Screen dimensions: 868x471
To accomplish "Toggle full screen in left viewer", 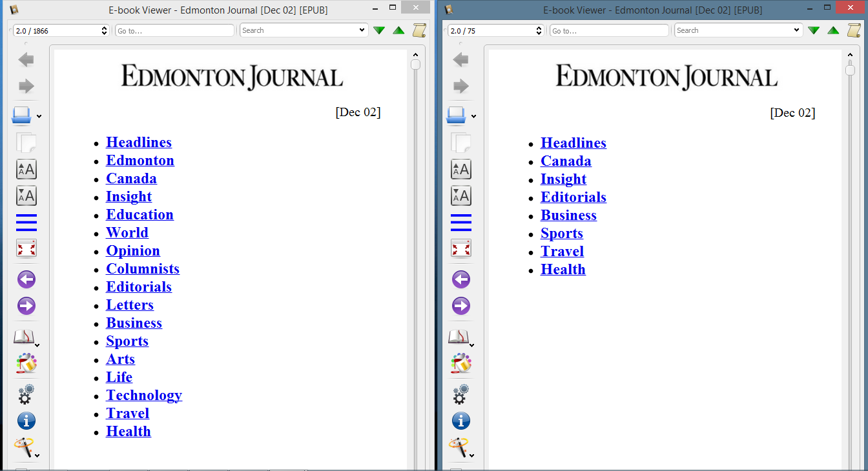I will coord(26,248).
